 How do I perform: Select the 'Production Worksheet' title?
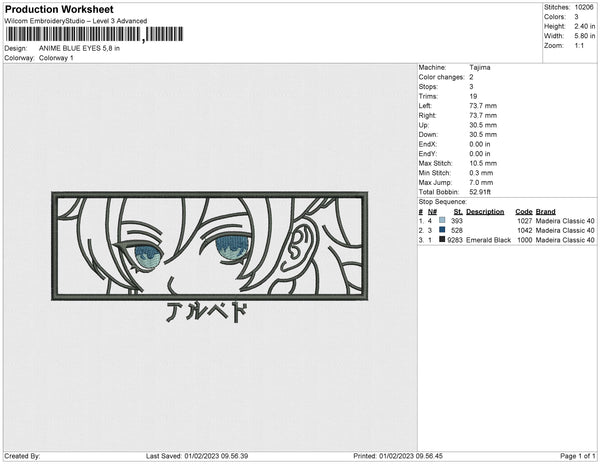click(x=59, y=10)
